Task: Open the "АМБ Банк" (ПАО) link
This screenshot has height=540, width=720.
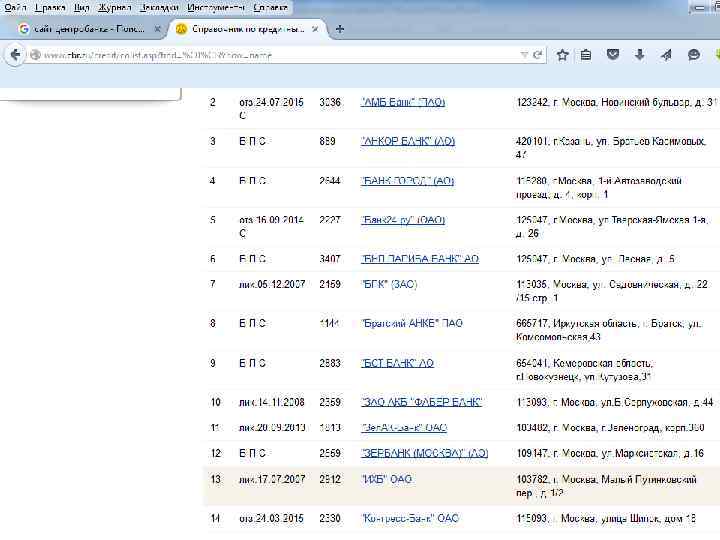Action: click(x=403, y=102)
